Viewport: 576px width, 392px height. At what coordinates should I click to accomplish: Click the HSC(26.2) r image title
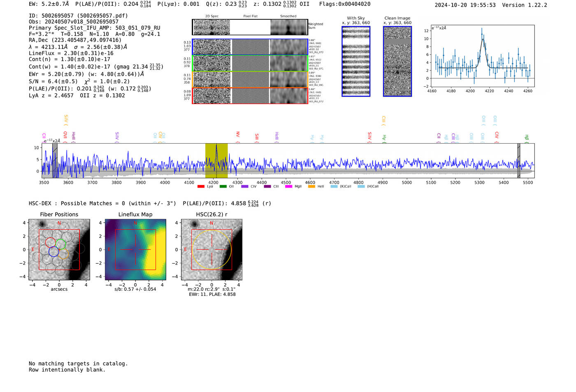point(211,214)
